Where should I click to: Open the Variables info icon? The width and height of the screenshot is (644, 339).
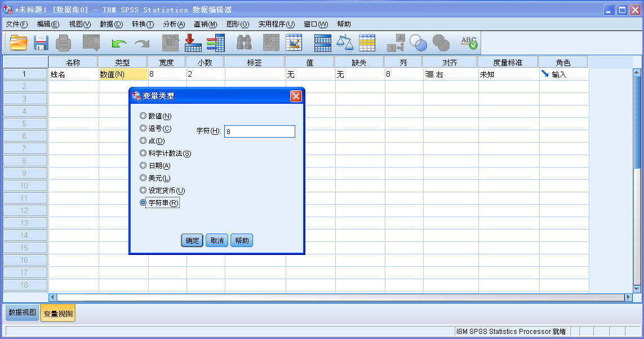(216, 43)
